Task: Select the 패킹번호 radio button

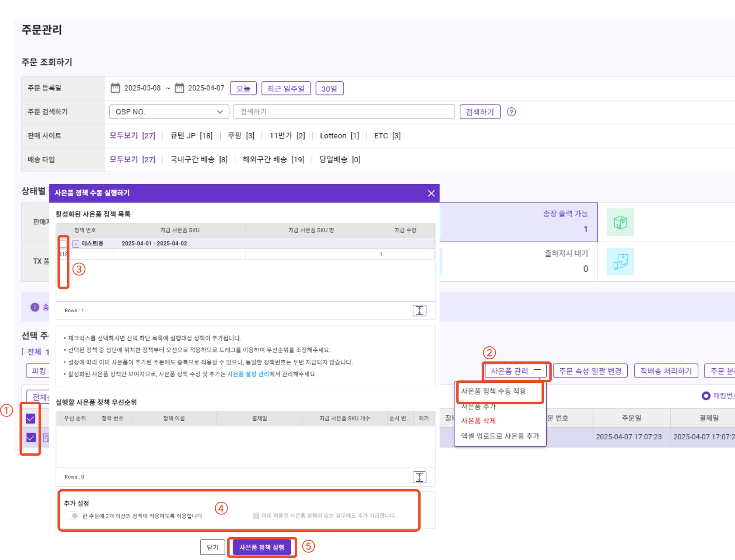Action: [706, 396]
